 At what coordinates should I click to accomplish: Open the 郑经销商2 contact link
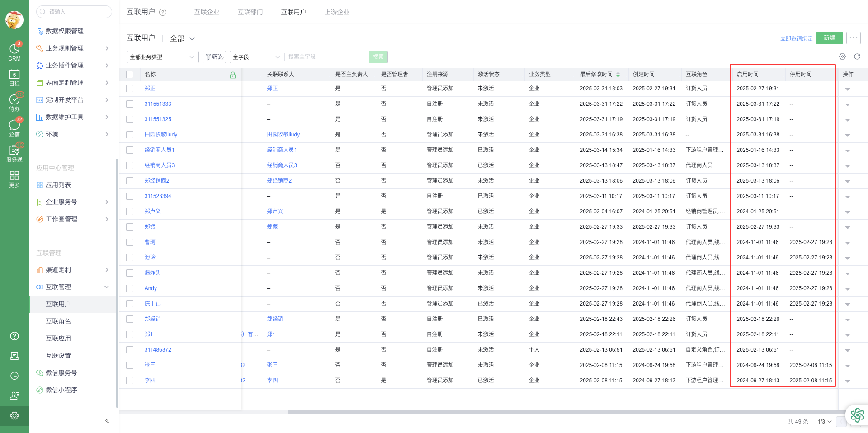point(279,181)
